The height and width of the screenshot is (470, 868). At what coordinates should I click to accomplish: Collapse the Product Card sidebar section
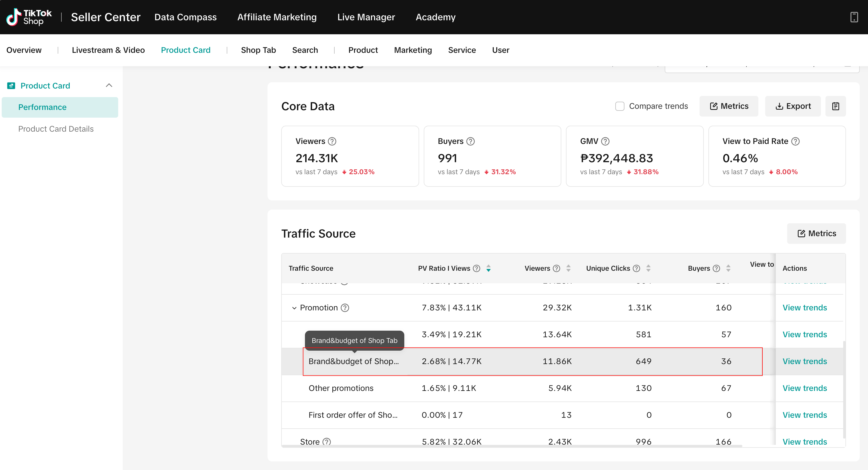click(x=109, y=85)
